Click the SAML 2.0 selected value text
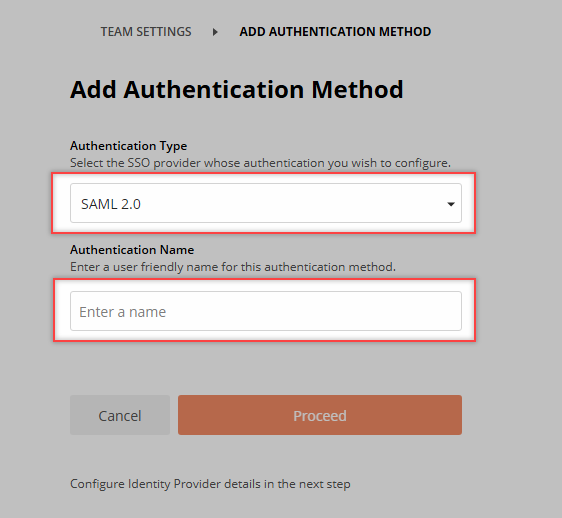Image resolution: width=562 pixels, height=518 pixels. point(111,204)
